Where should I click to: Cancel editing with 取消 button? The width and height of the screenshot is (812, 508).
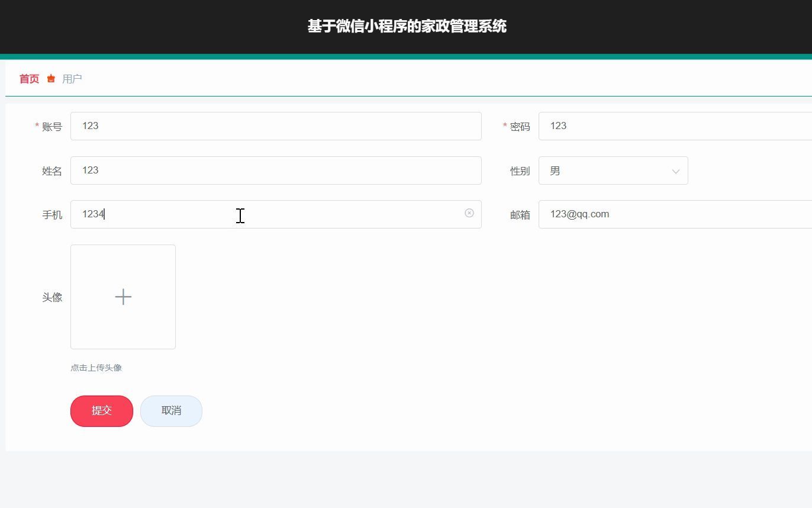[171, 411]
